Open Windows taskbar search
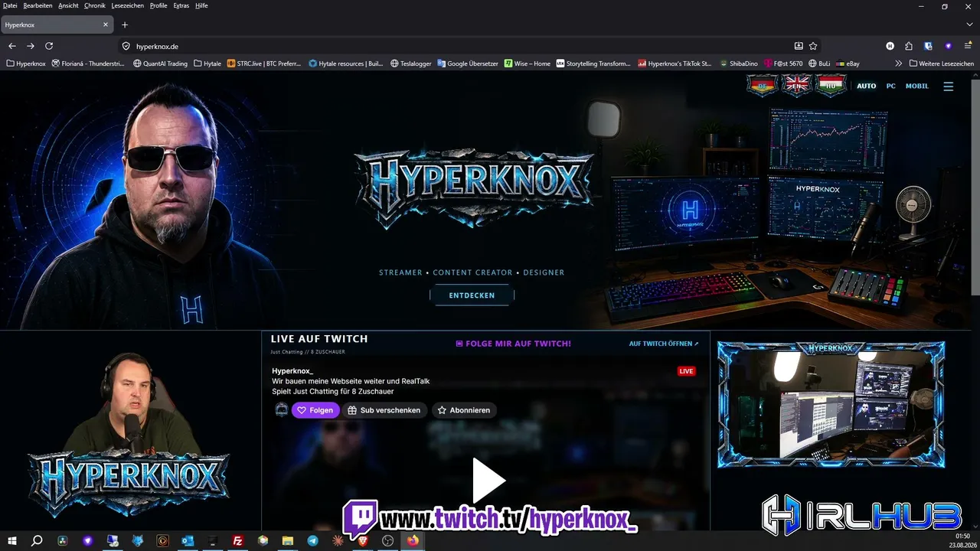This screenshot has height=551, width=980. point(37,541)
